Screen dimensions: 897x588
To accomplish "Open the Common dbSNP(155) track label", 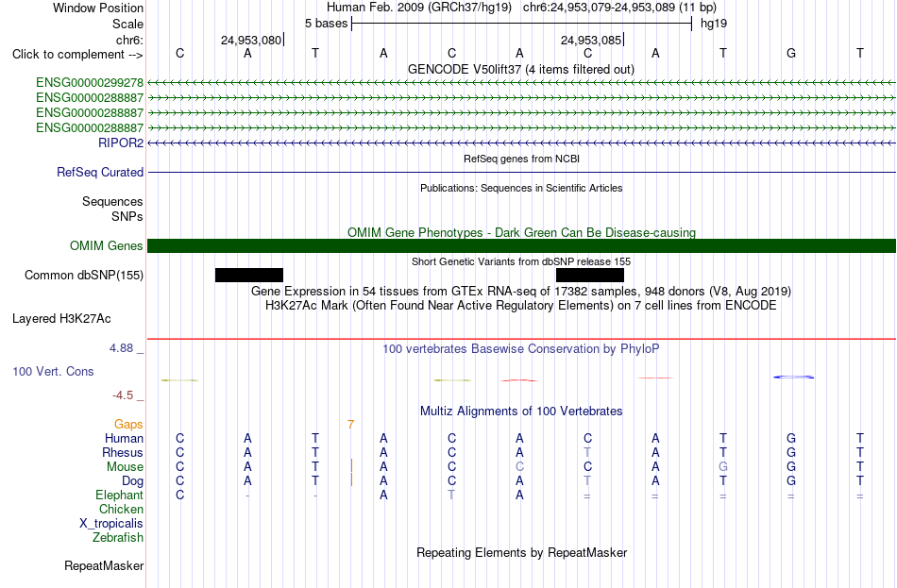I will tap(83, 276).
